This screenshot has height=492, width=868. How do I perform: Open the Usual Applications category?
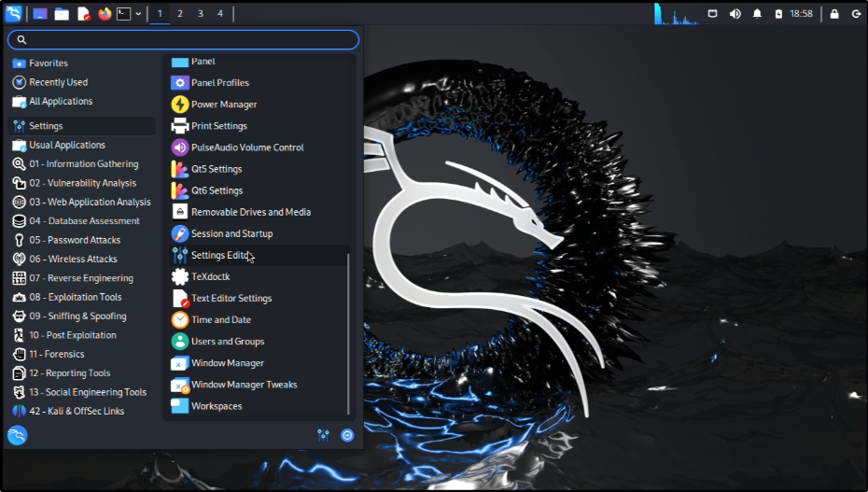(x=81, y=145)
